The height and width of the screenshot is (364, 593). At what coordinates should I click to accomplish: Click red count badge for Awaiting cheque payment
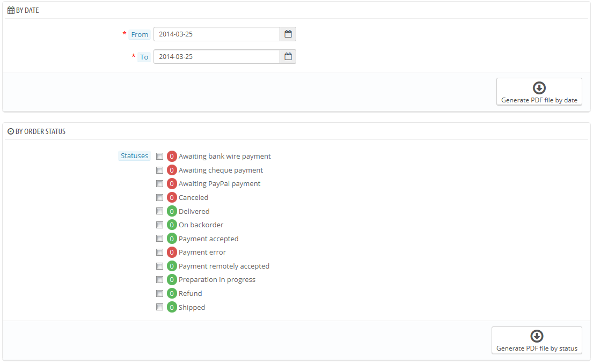[x=172, y=170]
